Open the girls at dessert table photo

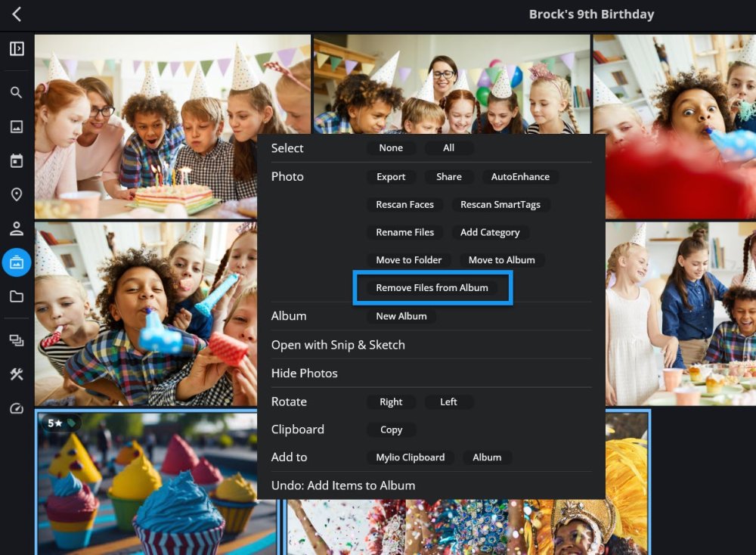(x=680, y=314)
